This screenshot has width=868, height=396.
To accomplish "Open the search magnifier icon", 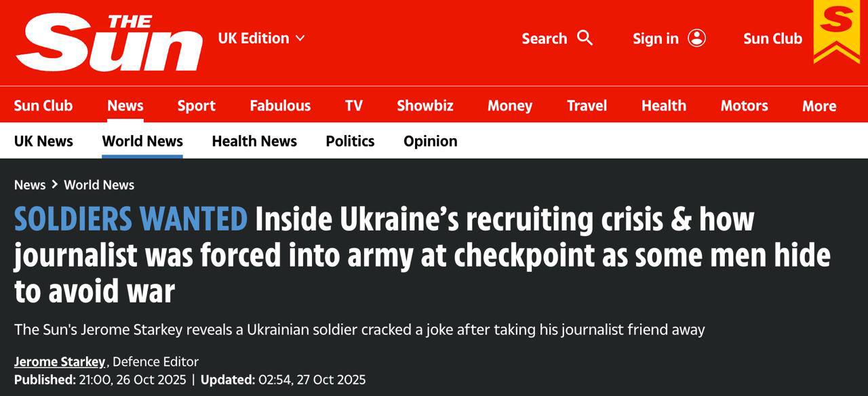I will 585,39.
